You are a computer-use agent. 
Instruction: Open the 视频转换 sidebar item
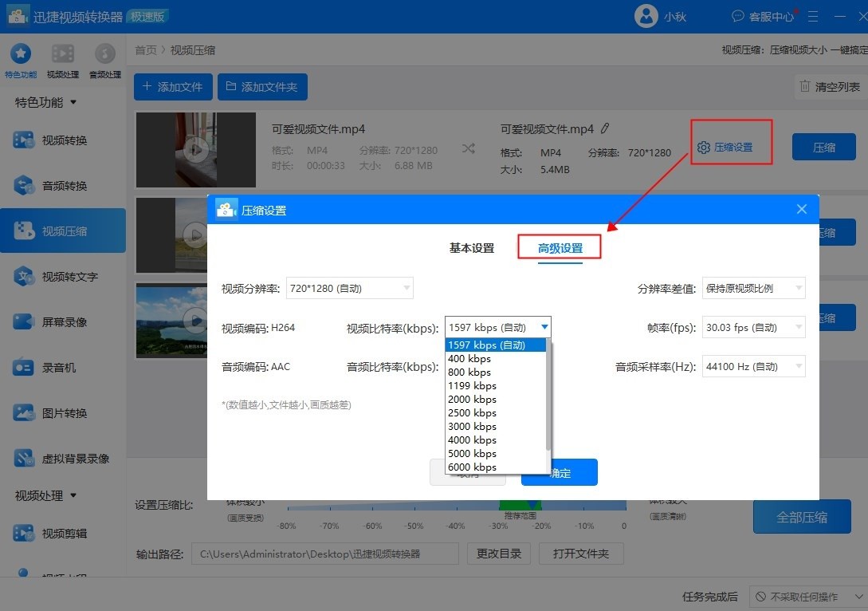click(x=63, y=140)
